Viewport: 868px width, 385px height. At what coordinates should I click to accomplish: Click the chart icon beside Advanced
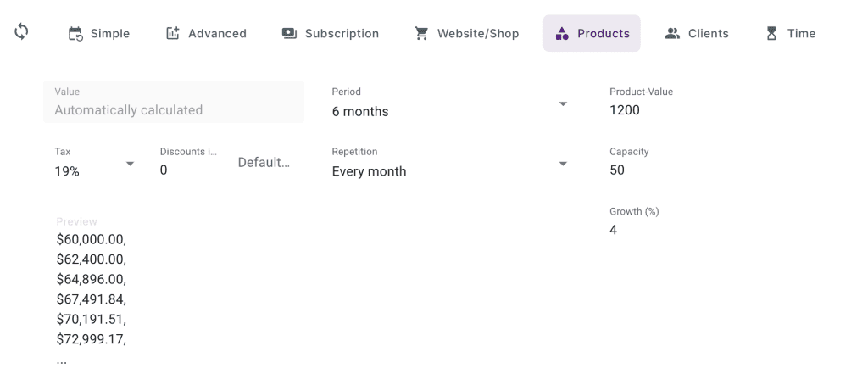coord(173,34)
